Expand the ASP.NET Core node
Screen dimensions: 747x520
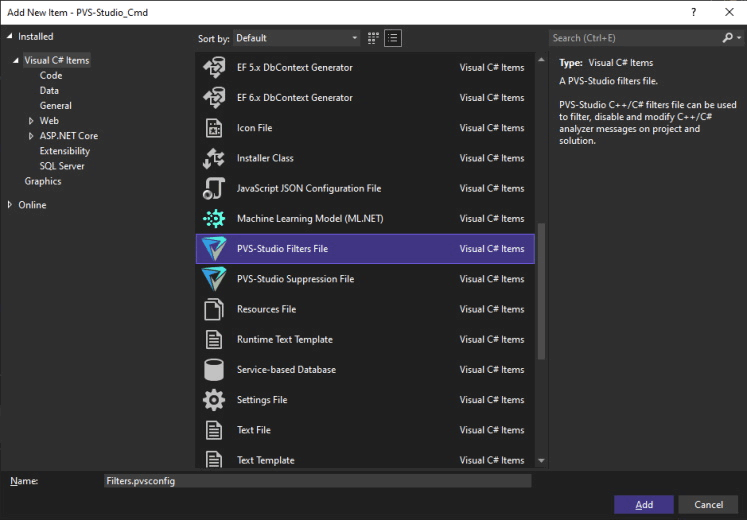click(31, 136)
